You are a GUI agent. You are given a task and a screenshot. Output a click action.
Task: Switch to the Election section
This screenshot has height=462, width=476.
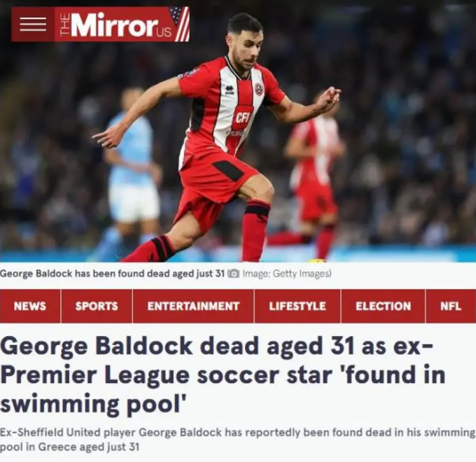pyautogui.click(x=383, y=306)
